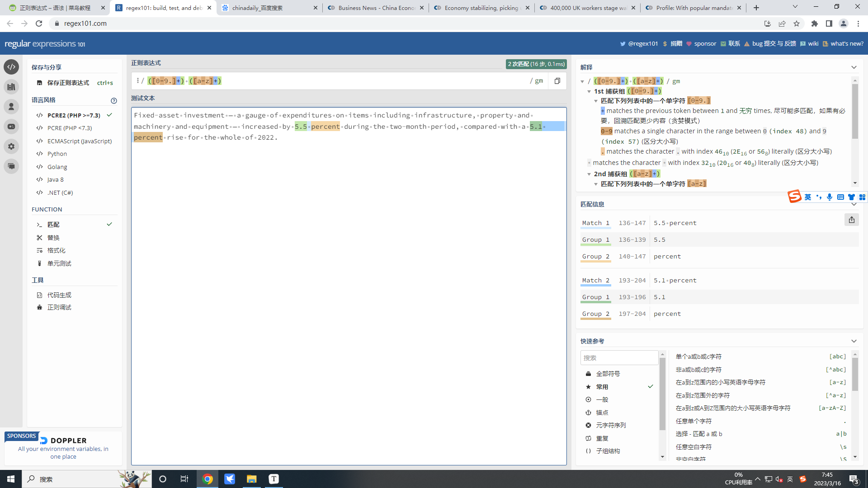This screenshot has width=868, height=488.
Task: Collapse the 解释 explanation panel chevron
Action: click(854, 67)
